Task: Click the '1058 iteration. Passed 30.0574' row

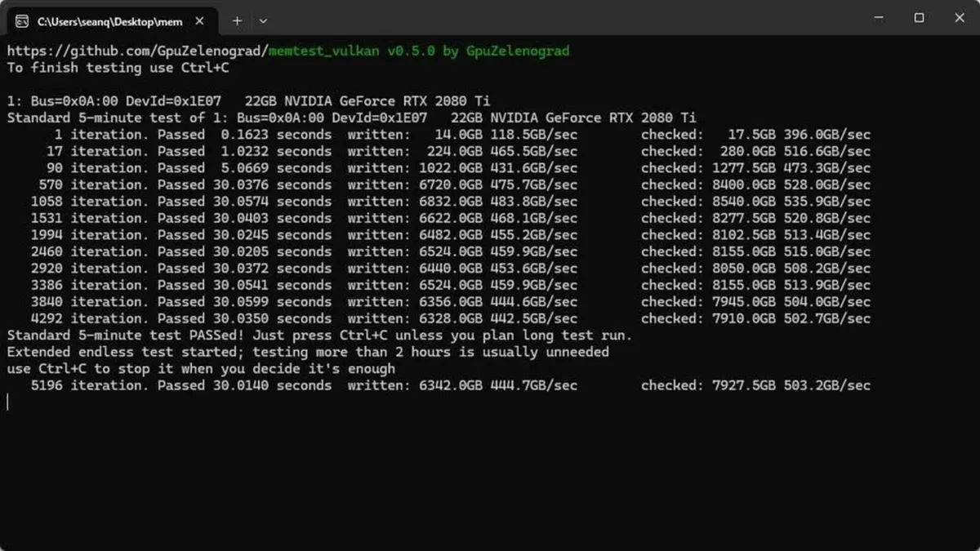Action: 450,202
